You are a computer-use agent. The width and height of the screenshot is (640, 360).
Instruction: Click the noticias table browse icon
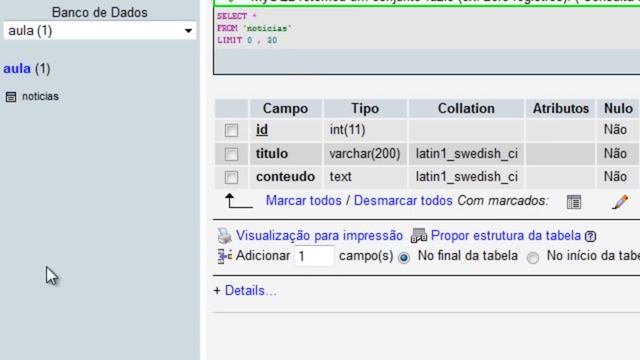click(11, 97)
